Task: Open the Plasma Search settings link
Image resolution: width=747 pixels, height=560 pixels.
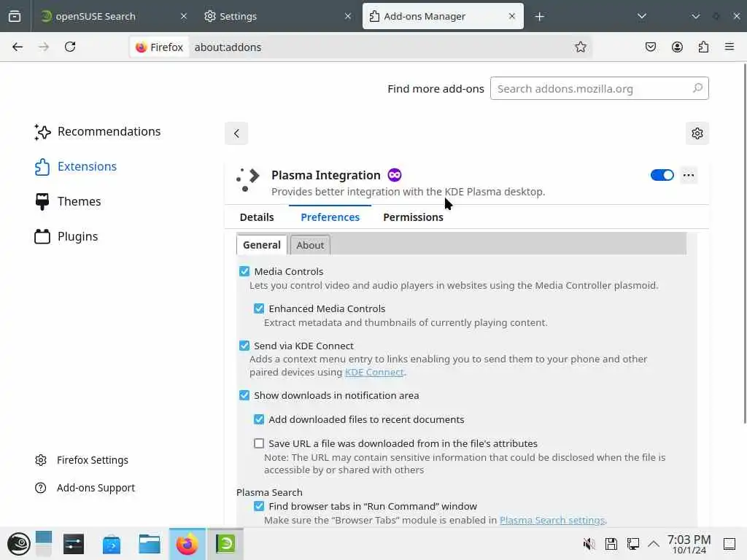Action: (552, 521)
